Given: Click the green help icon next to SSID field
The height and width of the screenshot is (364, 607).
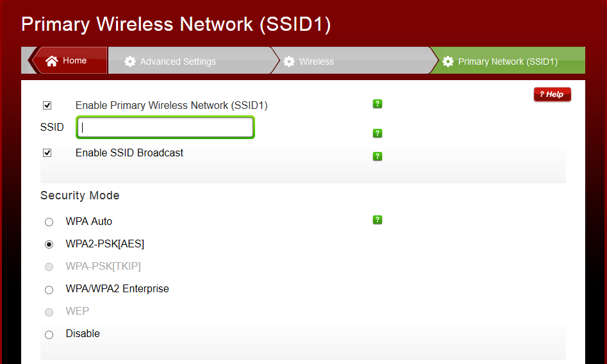Looking at the screenshot, I should [378, 133].
